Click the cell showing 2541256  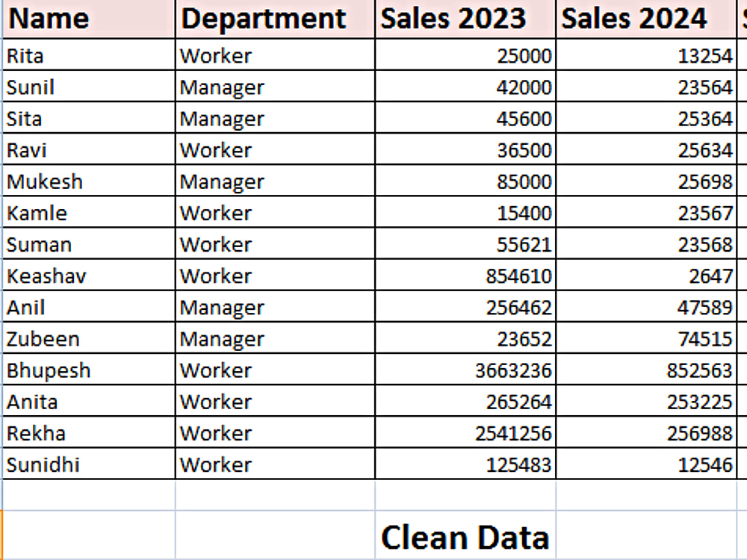click(x=465, y=432)
